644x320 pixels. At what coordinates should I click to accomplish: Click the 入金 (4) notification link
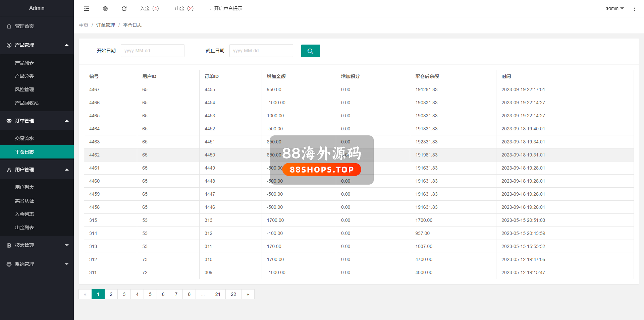(x=150, y=8)
